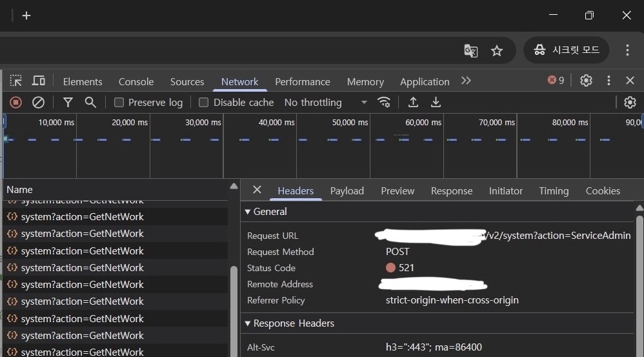Screen dimensions: 644x357
Task: Click the inspect element selector icon
Action: tap(16, 81)
